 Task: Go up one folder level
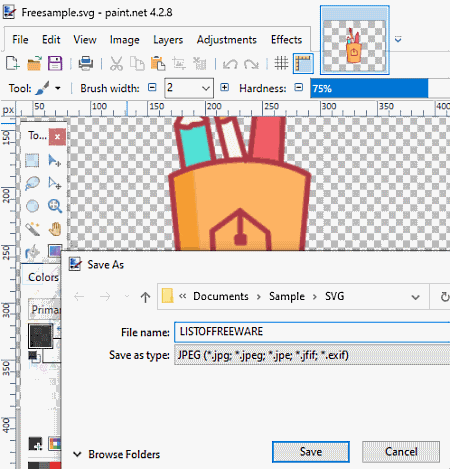click(145, 297)
